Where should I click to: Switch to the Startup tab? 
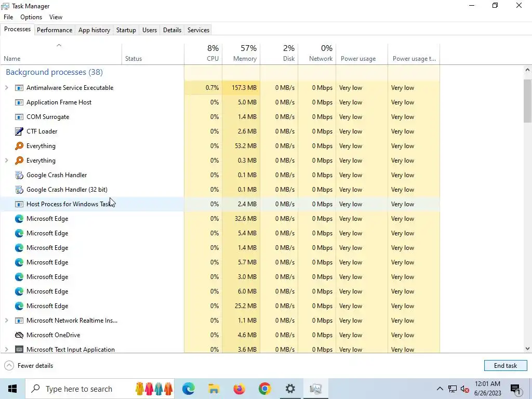126,30
